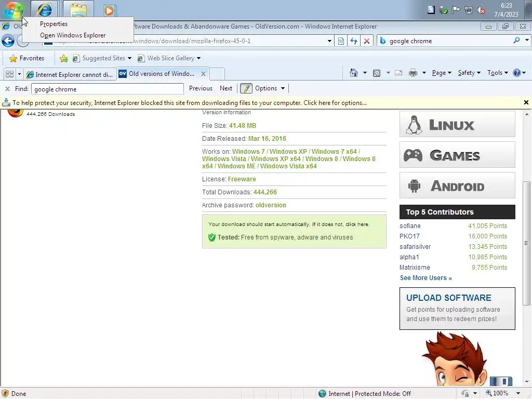Image resolution: width=532 pixels, height=399 pixels.
Task: Expand the address bar history dropdown
Action: pyautogui.click(x=329, y=41)
